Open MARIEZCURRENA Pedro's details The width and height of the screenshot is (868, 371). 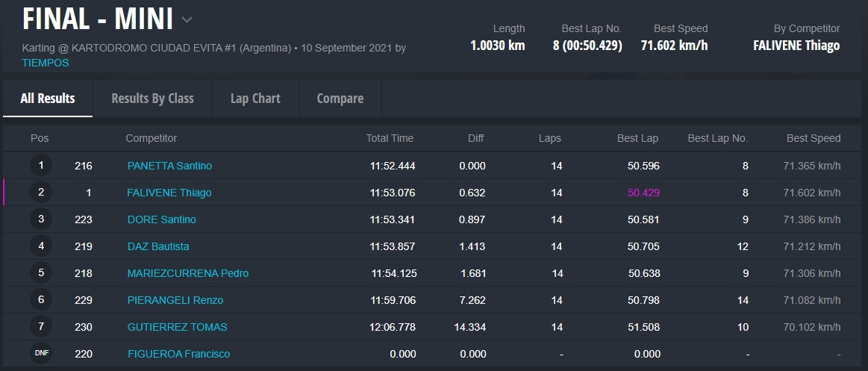tap(188, 273)
